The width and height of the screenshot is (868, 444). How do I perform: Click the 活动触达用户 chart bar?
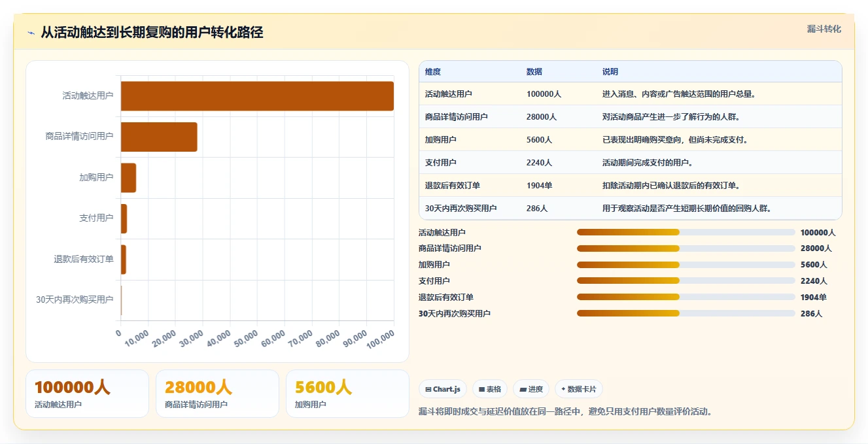(257, 96)
